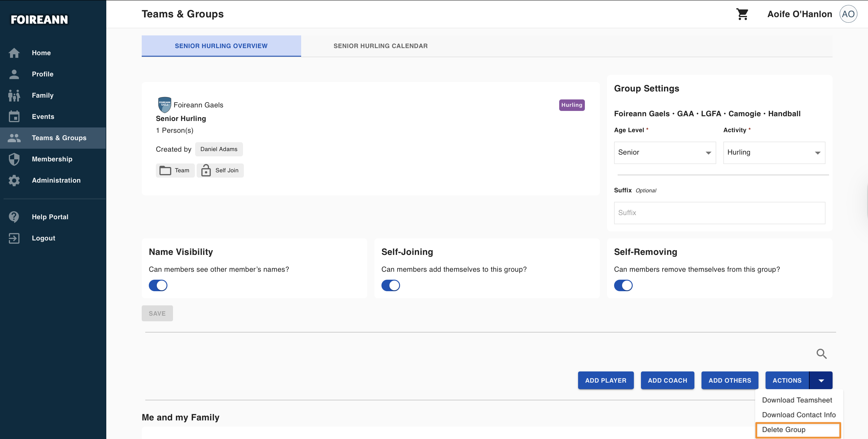Click the Teams & Groups people icon
The height and width of the screenshot is (439, 868).
14,138
